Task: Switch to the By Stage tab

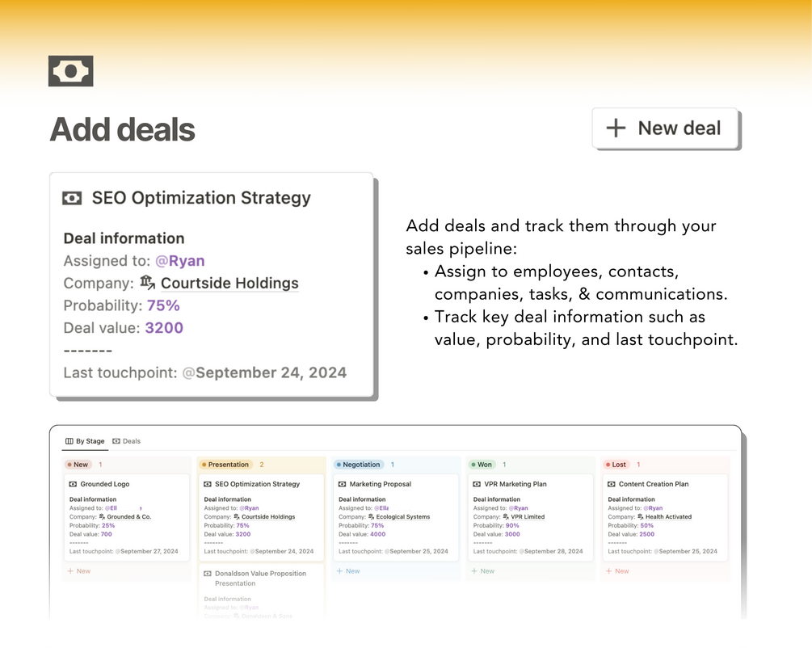Action: [85, 441]
